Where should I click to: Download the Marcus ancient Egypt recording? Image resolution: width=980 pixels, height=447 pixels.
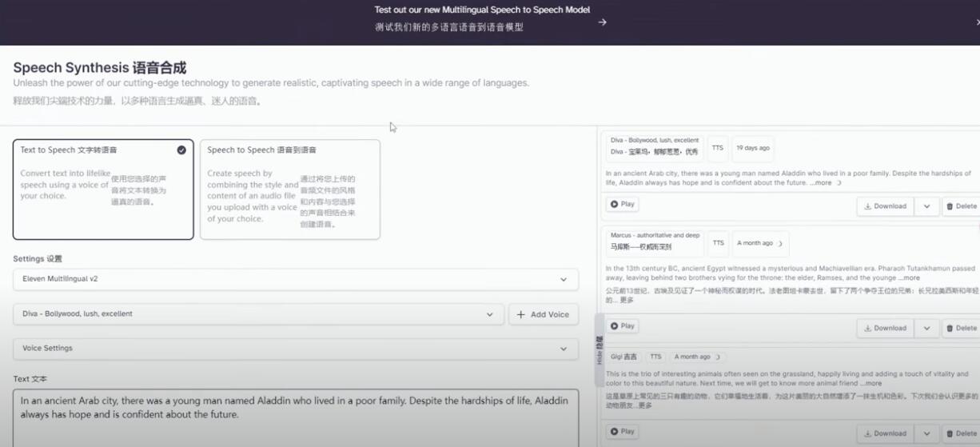click(x=886, y=328)
